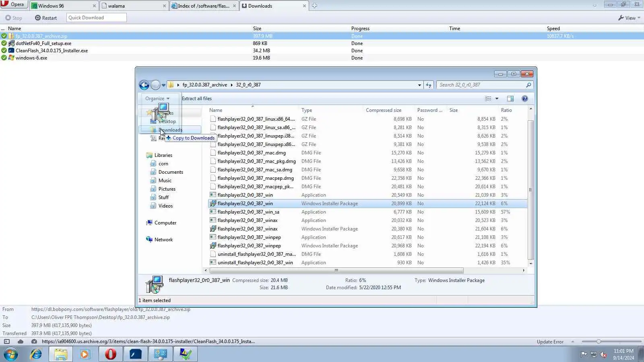Click the Opera Link cloud icon
This screenshot has width=644, height=362.
tap(21, 341)
